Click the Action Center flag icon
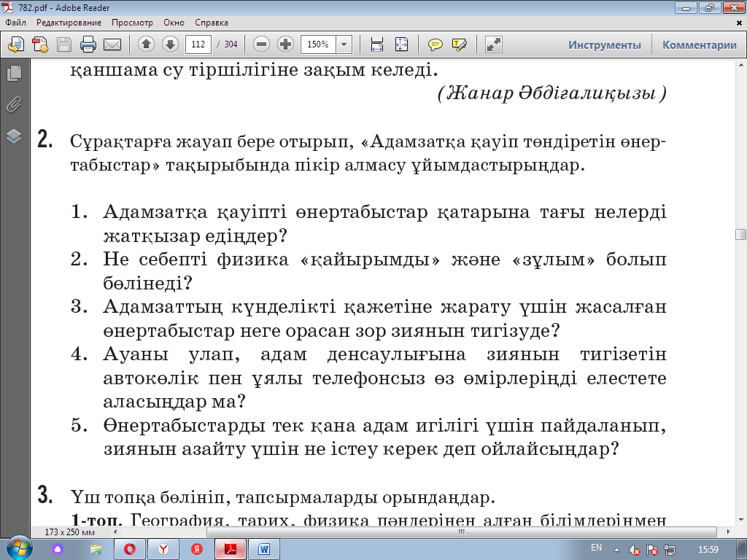747x560 pixels. click(652, 550)
